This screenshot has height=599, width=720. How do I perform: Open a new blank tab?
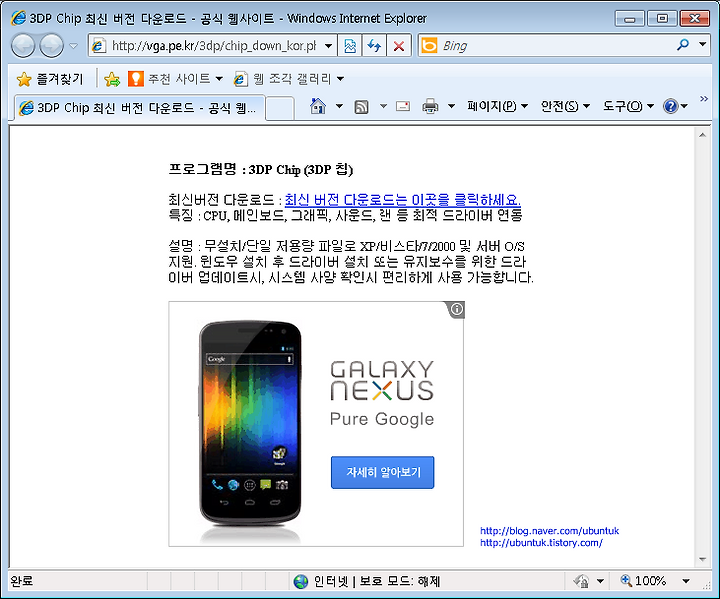pos(280,109)
